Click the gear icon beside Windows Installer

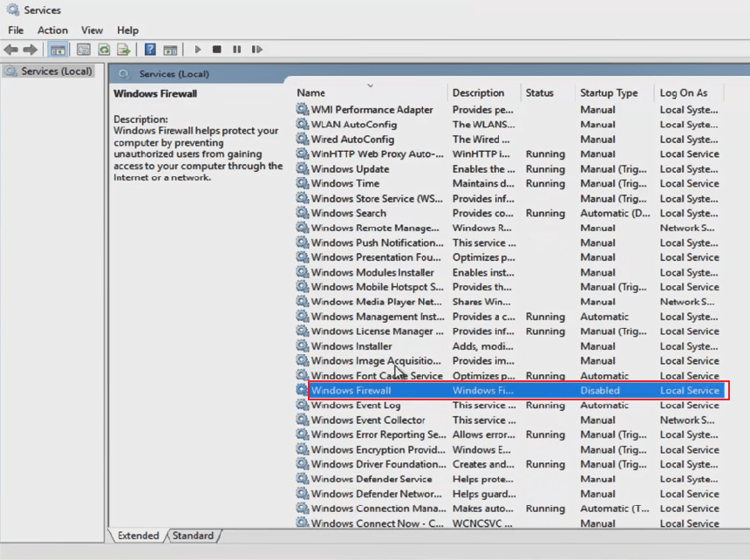(x=302, y=345)
